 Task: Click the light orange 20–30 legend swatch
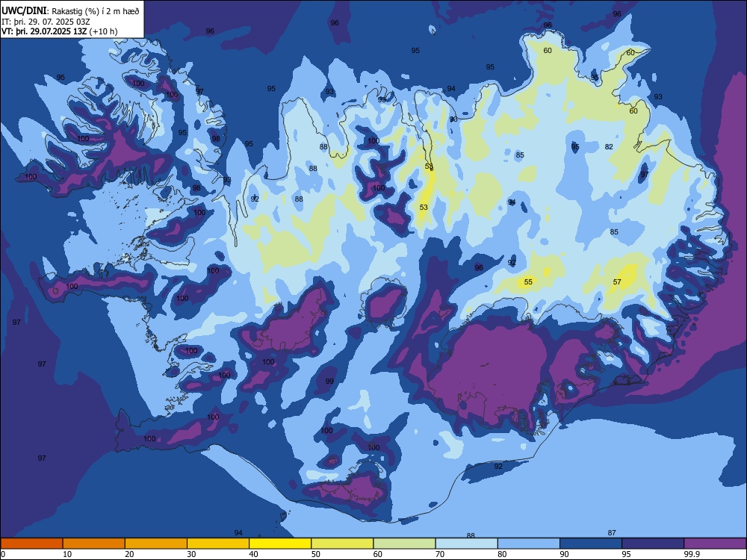pyautogui.click(x=156, y=544)
